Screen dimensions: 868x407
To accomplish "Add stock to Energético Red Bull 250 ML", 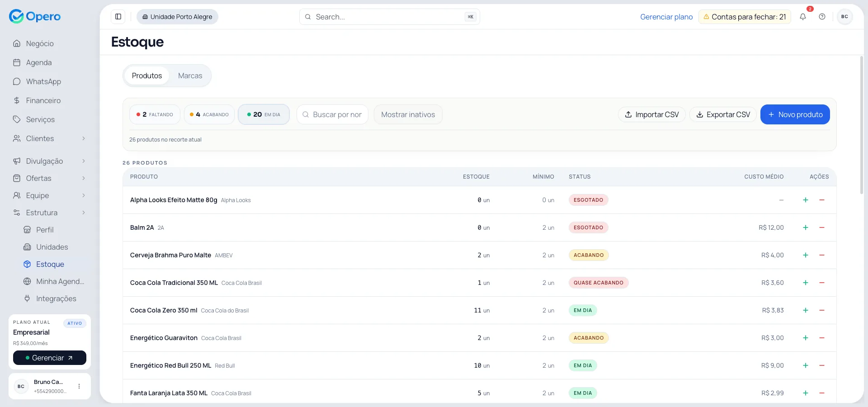I will (x=806, y=365).
